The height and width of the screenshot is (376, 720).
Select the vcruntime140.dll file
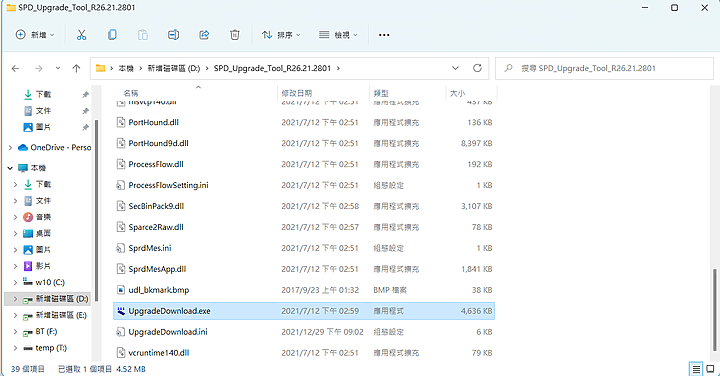coord(304,353)
